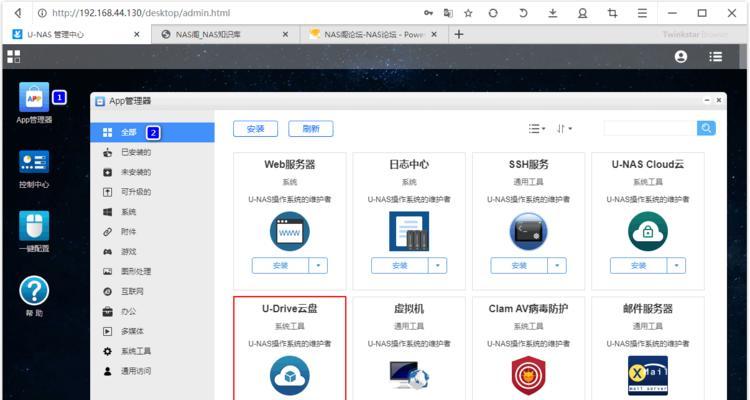Close the NAS阁_NAS知识库 tab
The image size is (750, 400).
[x=286, y=34]
